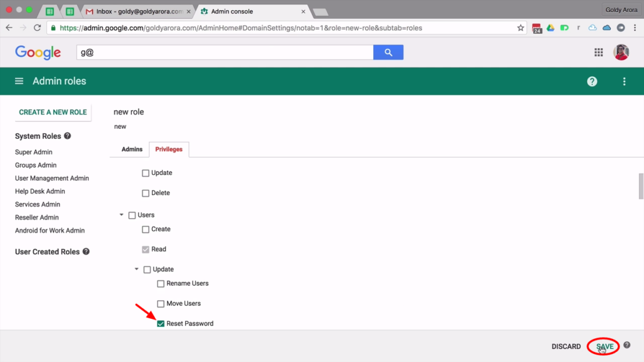Click the dark cloud extension icon

tap(606, 28)
